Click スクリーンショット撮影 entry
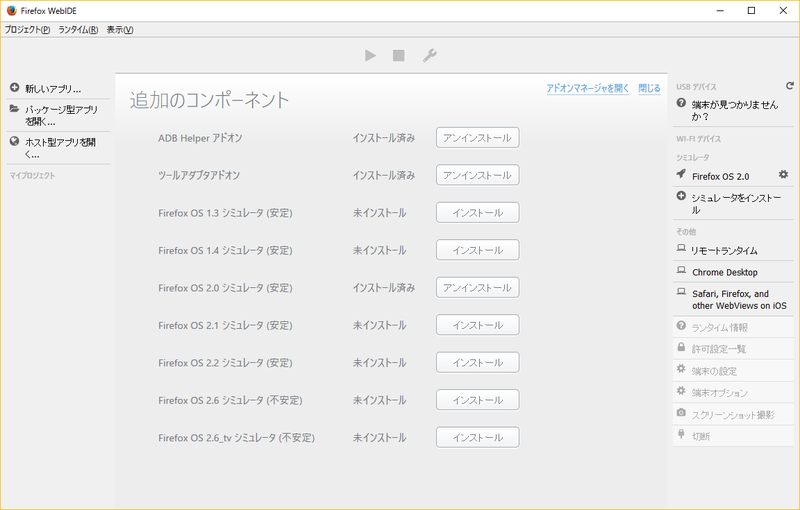The height and width of the screenshot is (510, 800). pos(734,415)
